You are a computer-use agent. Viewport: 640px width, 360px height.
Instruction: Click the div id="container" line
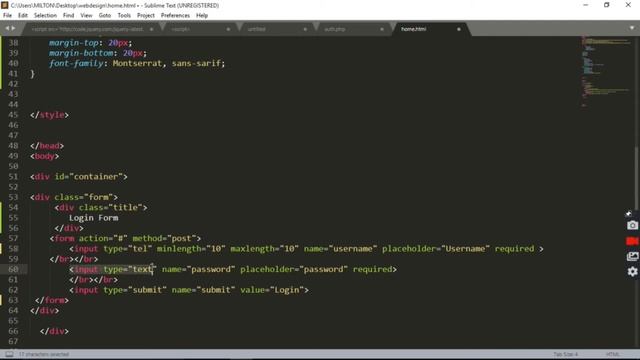pos(79,177)
